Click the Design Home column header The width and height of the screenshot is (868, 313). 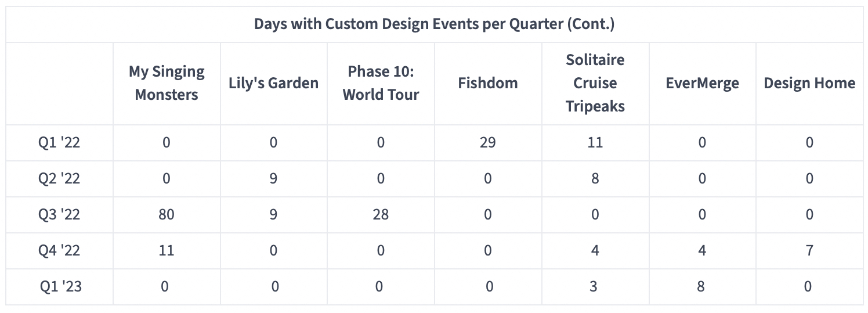click(x=809, y=83)
